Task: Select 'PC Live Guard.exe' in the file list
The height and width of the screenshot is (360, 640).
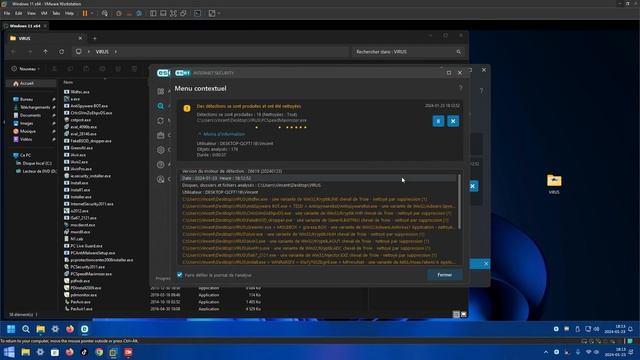Action: (x=83, y=246)
